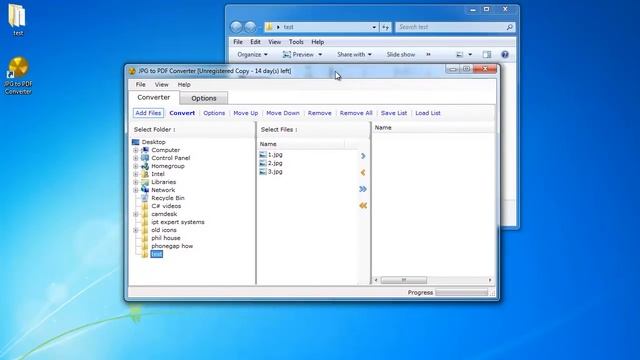Viewport: 640px width, 360px height.
Task: Open view options dropdown arrow in Explorer
Action: (470, 54)
